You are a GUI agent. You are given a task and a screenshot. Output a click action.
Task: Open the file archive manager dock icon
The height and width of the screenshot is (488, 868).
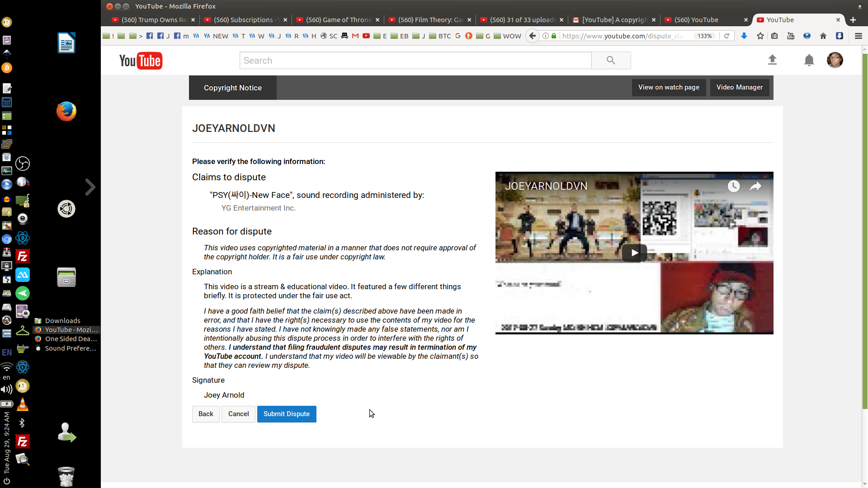pyautogui.click(x=66, y=277)
